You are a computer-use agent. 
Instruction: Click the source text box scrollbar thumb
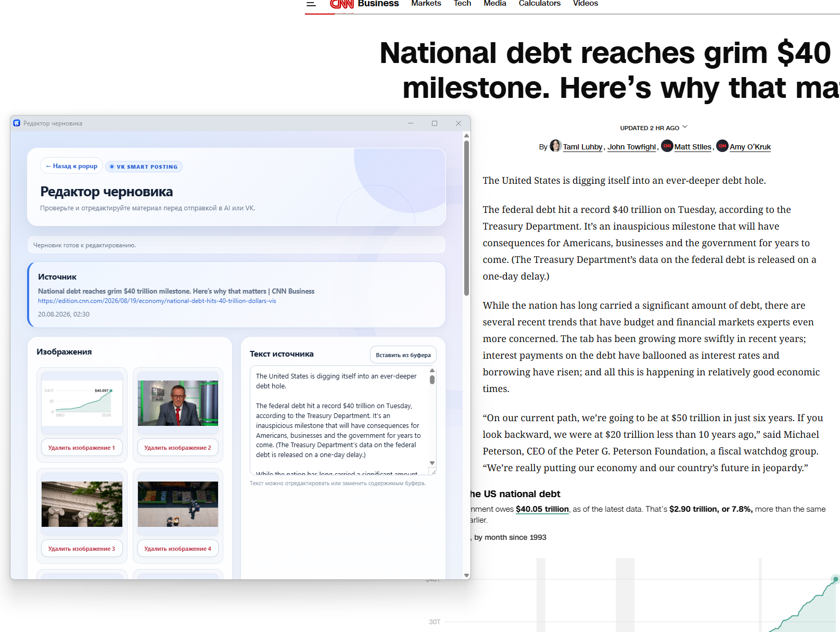pyautogui.click(x=432, y=380)
